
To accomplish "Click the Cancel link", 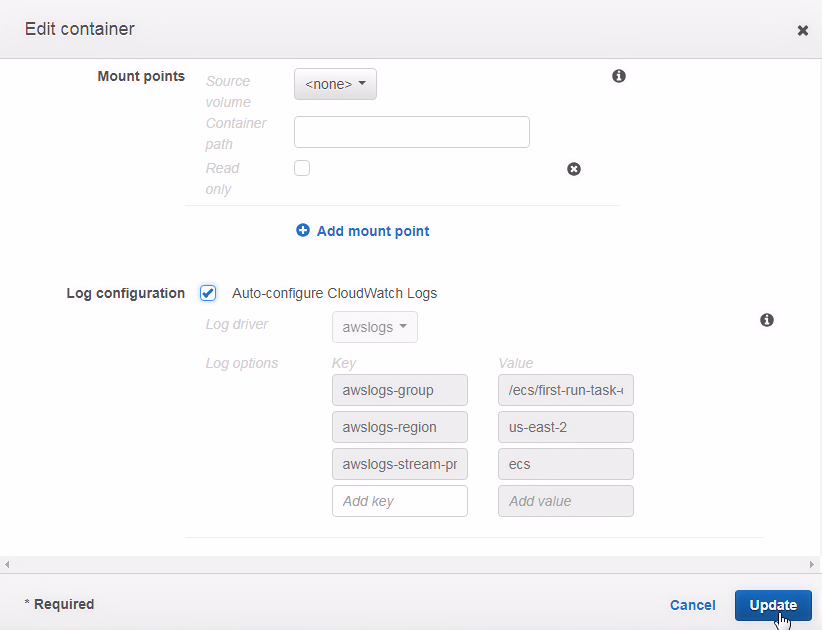I will 692,605.
